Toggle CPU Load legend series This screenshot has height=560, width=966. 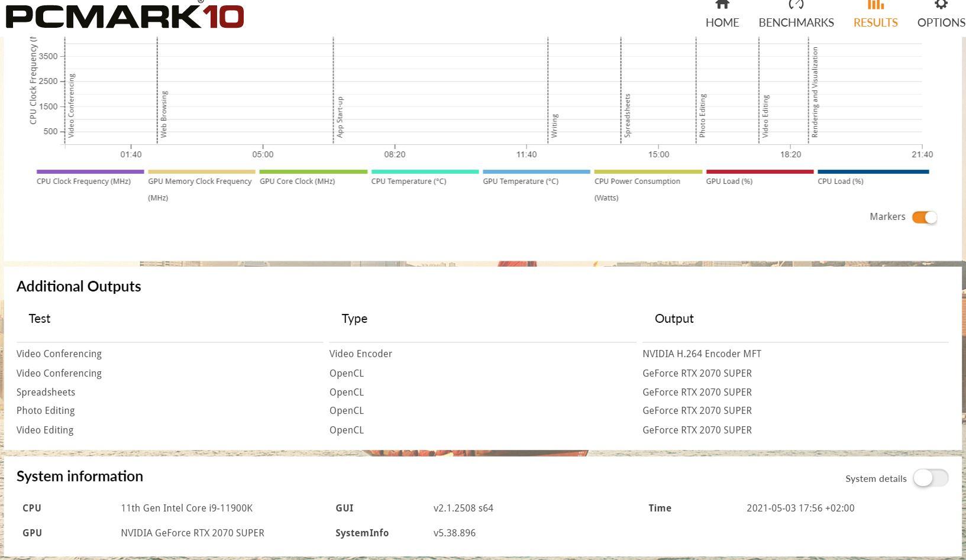[x=873, y=177]
